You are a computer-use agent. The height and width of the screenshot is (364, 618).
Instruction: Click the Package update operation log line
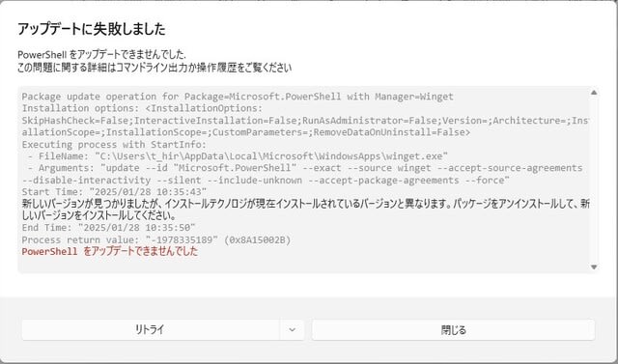238,97
